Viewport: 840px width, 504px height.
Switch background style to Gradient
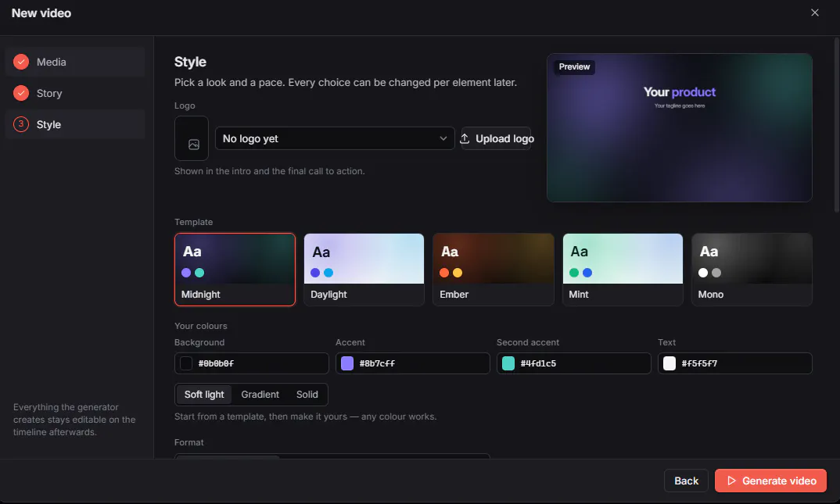(x=260, y=395)
